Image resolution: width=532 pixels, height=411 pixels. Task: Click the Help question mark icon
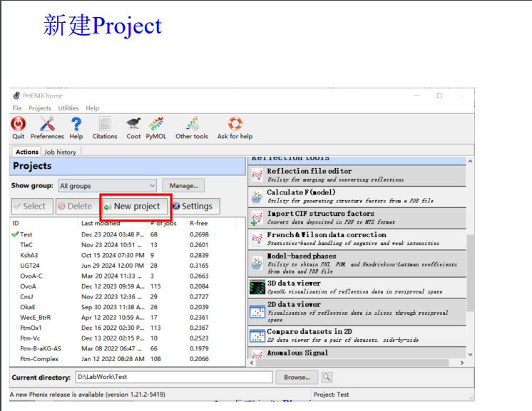(76, 124)
